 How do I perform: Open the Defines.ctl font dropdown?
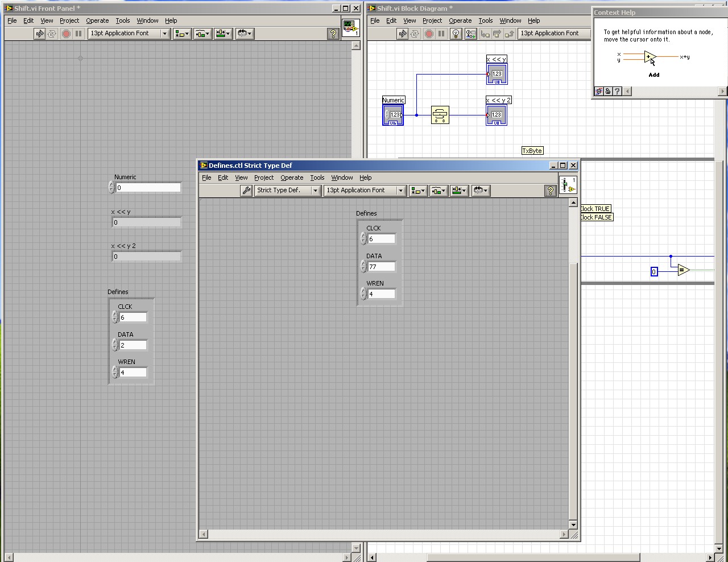pyautogui.click(x=365, y=191)
